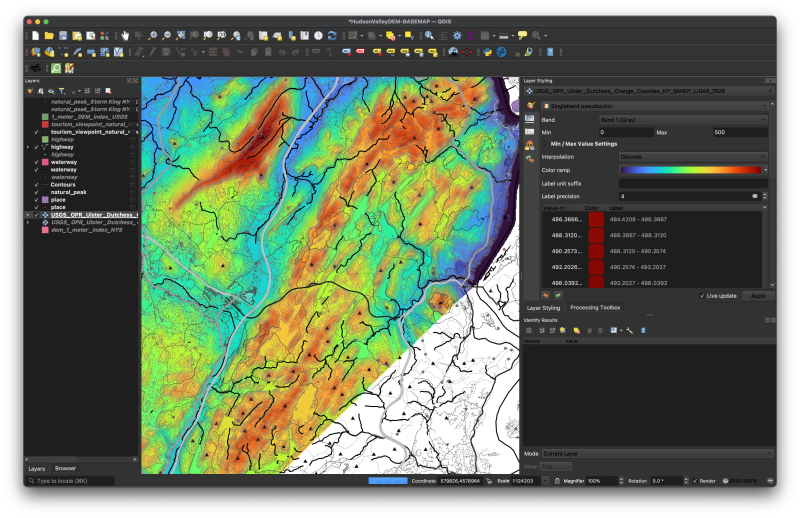Image resolution: width=800 pixels, height=518 pixels.
Task: Click the Label precision stepper arrows
Action: [765, 196]
